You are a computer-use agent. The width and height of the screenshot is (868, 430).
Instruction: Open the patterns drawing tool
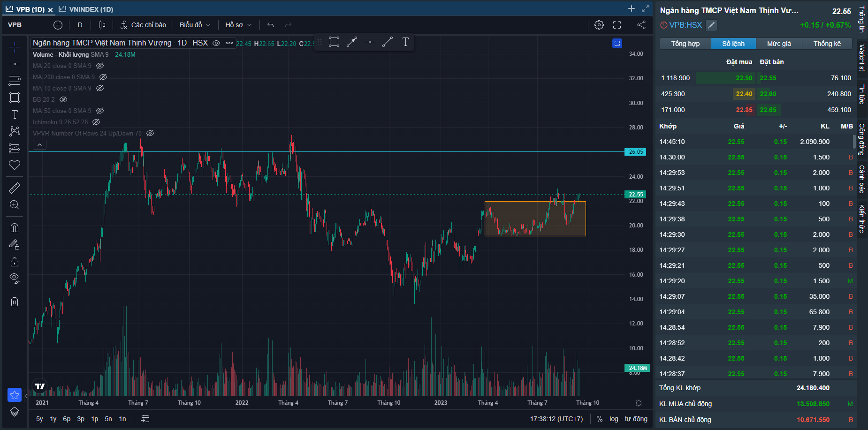tap(15, 131)
